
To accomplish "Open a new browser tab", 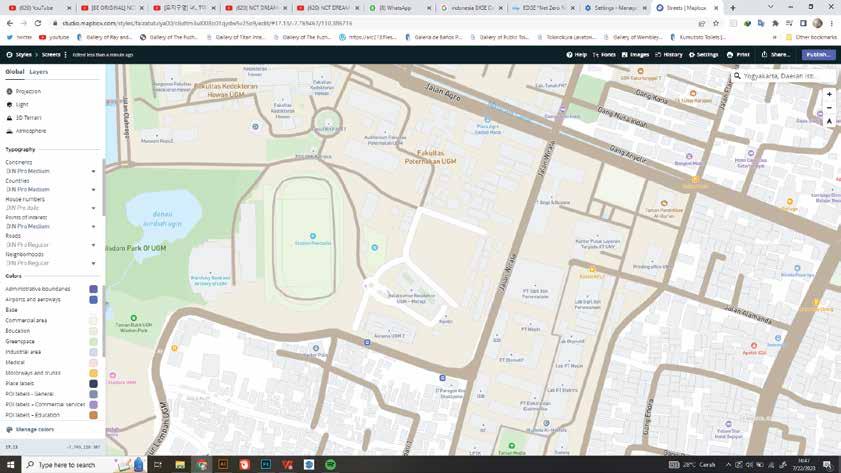I will 733,8.
